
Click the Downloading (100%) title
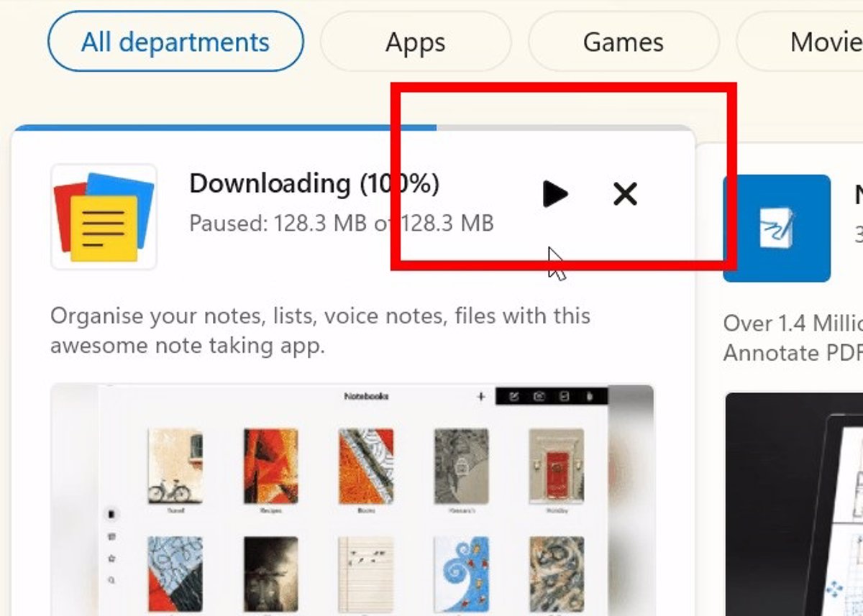tap(314, 184)
